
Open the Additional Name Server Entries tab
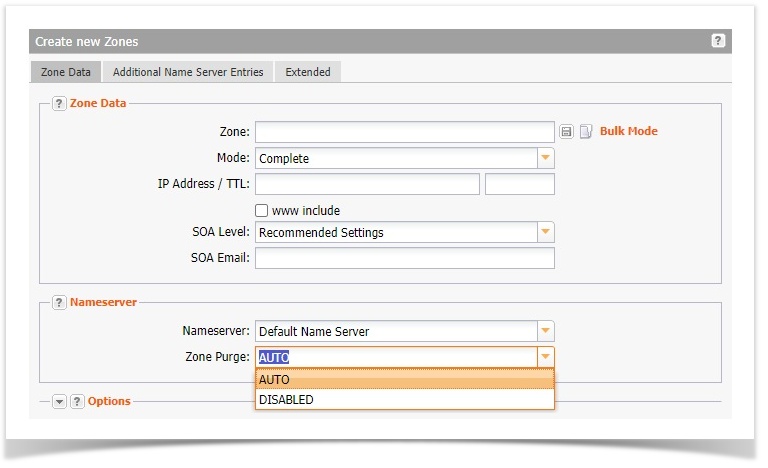click(x=188, y=72)
